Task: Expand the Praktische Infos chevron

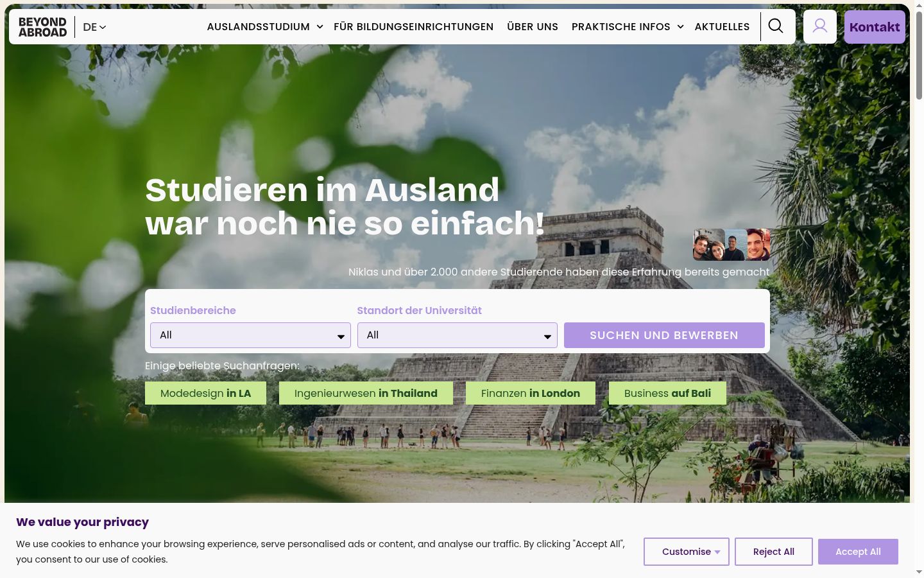Action: pyautogui.click(x=680, y=27)
